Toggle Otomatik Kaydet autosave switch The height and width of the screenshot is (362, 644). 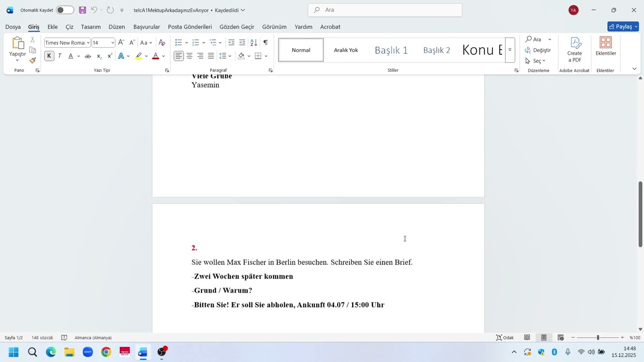point(65,10)
